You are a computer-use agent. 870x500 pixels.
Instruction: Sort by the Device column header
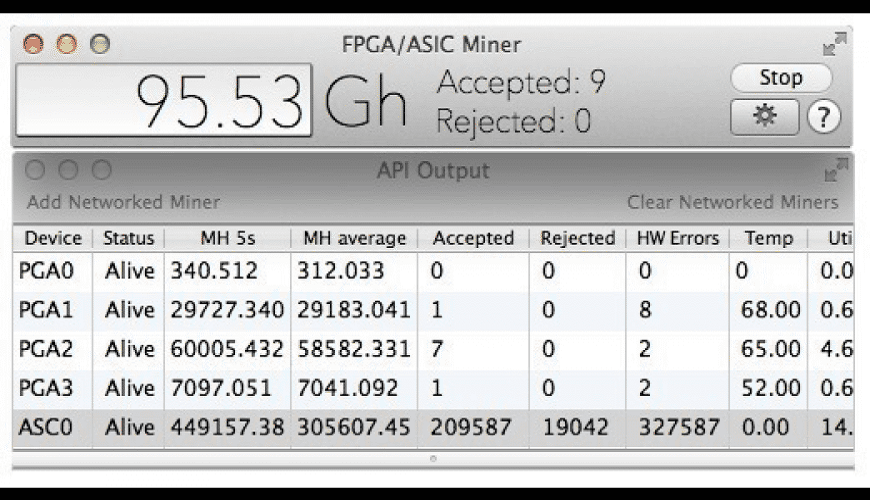coord(53,238)
